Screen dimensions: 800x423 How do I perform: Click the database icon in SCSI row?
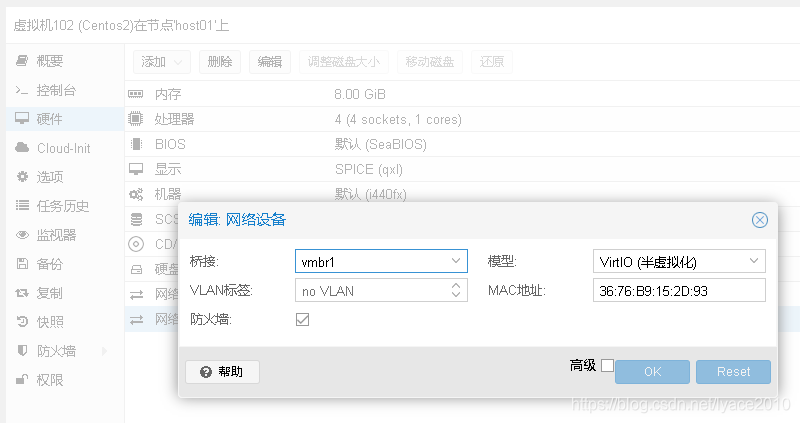coord(136,219)
